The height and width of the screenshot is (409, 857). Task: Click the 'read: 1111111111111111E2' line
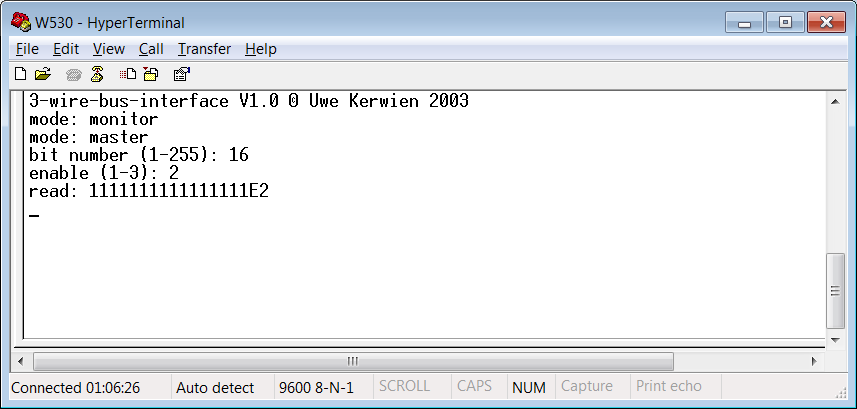149,191
